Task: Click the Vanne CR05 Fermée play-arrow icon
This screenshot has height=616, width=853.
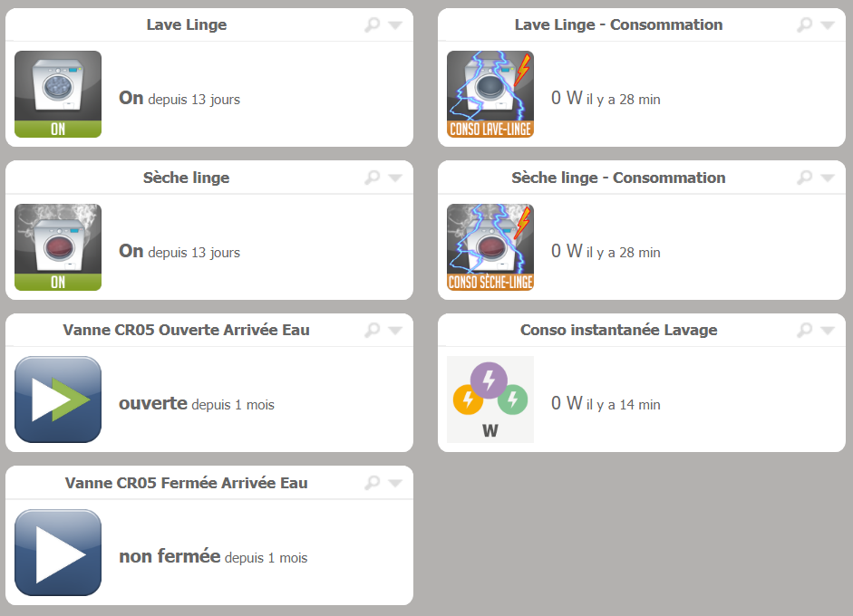Action: (x=58, y=553)
